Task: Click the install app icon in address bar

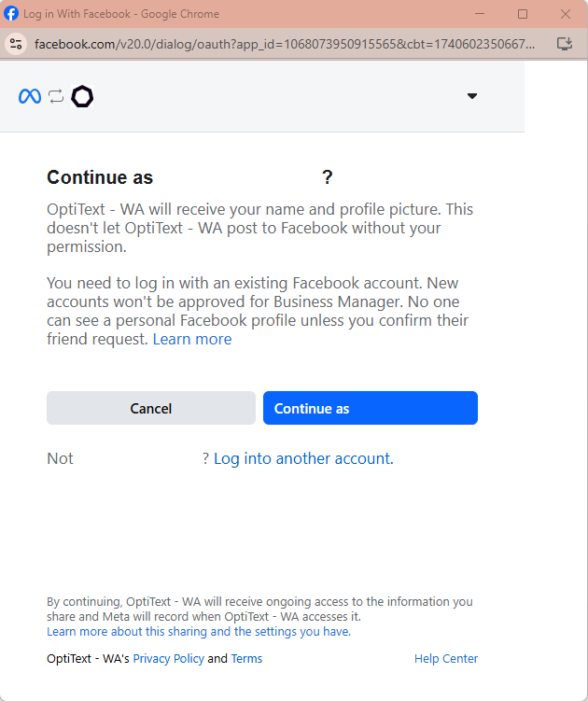Action: (565, 44)
